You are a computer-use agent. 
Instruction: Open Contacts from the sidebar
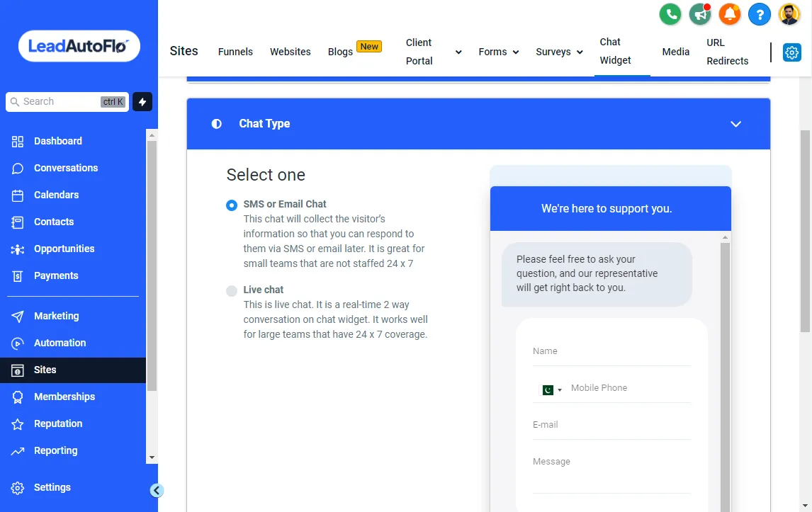point(54,222)
